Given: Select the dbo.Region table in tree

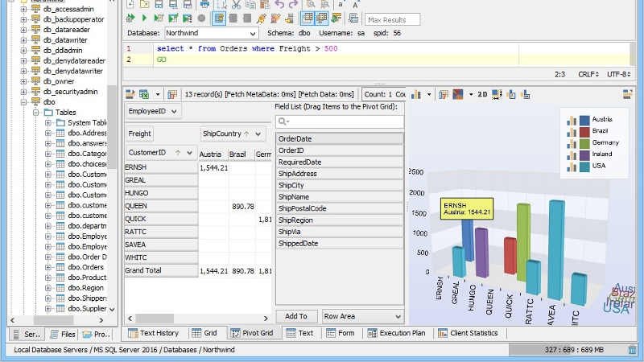Looking at the screenshot, I should click(x=85, y=288).
